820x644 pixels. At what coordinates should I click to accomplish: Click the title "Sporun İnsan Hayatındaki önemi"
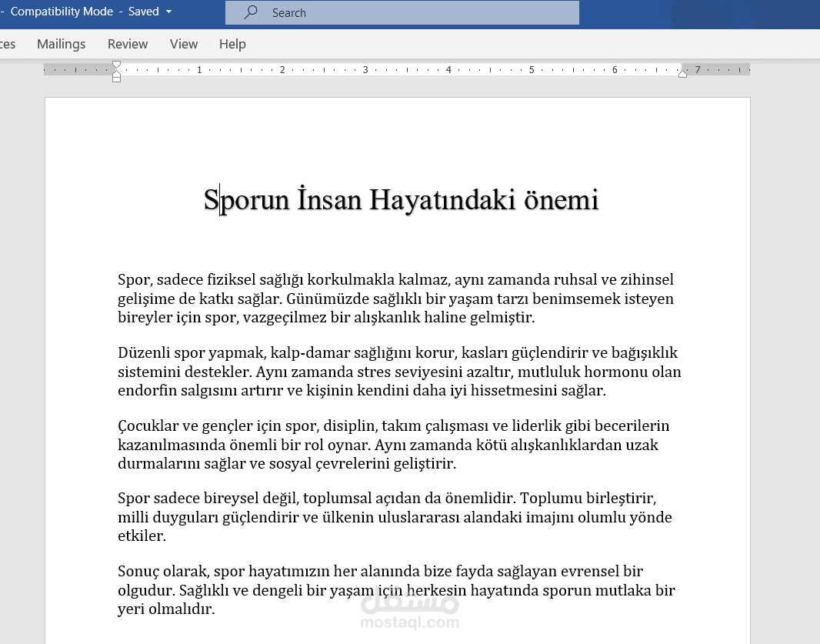point(401,199)
